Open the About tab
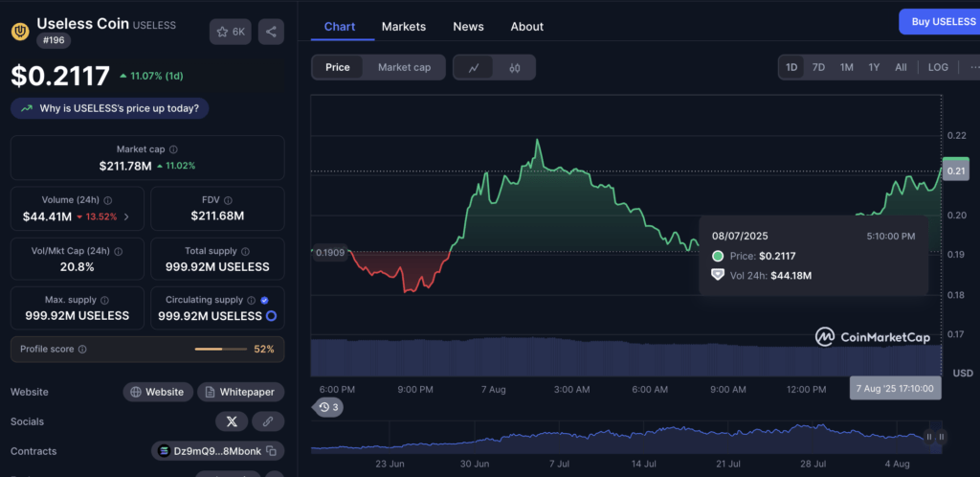 [x=527, y=27]
